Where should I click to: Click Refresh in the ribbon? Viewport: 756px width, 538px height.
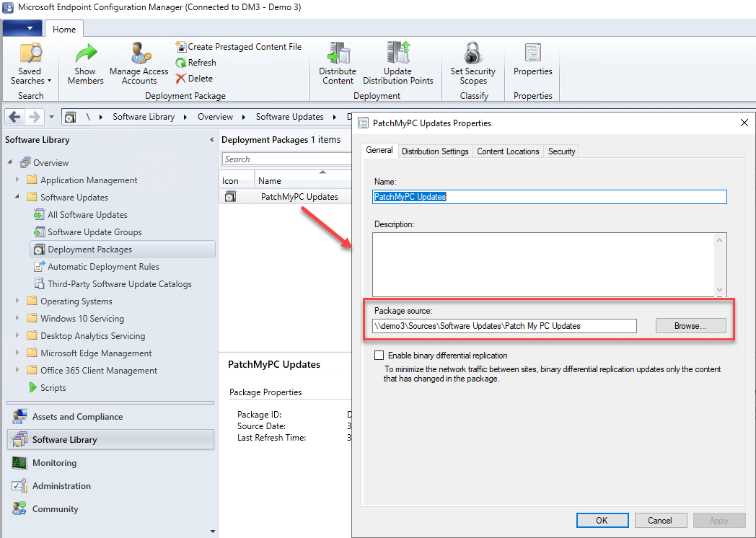point(195,63)
